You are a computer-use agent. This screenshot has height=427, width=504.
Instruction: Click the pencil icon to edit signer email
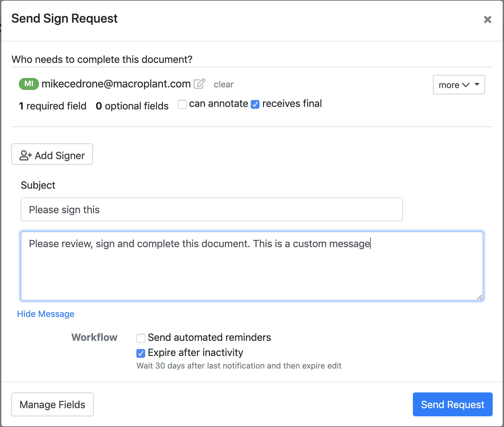200,84
